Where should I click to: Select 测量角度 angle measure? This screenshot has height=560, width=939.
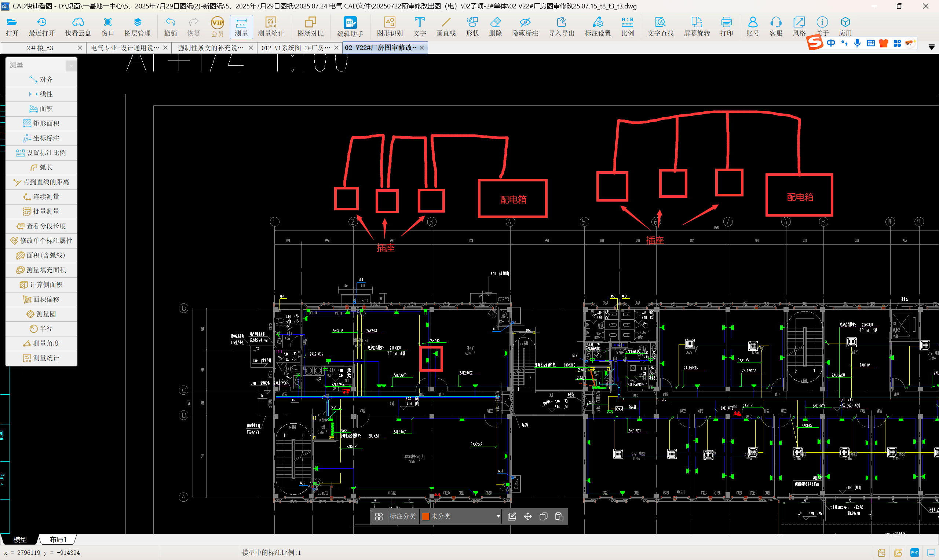pyautogui.click(x=41, y=343)
